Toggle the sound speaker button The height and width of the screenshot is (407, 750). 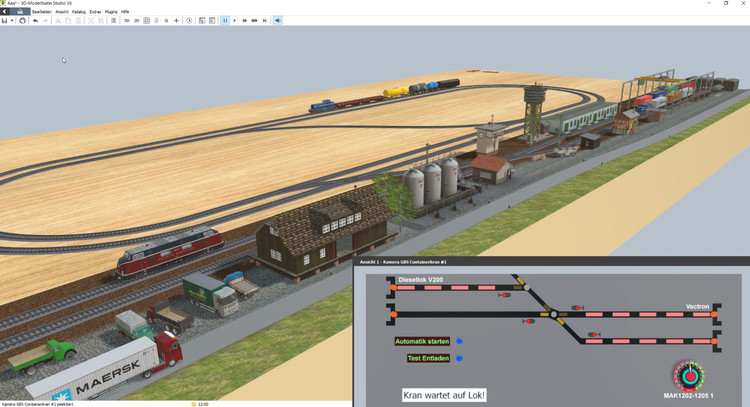coord(278,20)
